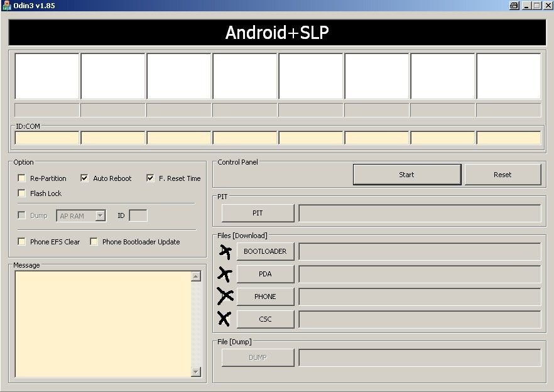Click the Dump file path field
Image resolution: width=554 pixels, height=392 pixels.
click(420, 357)
